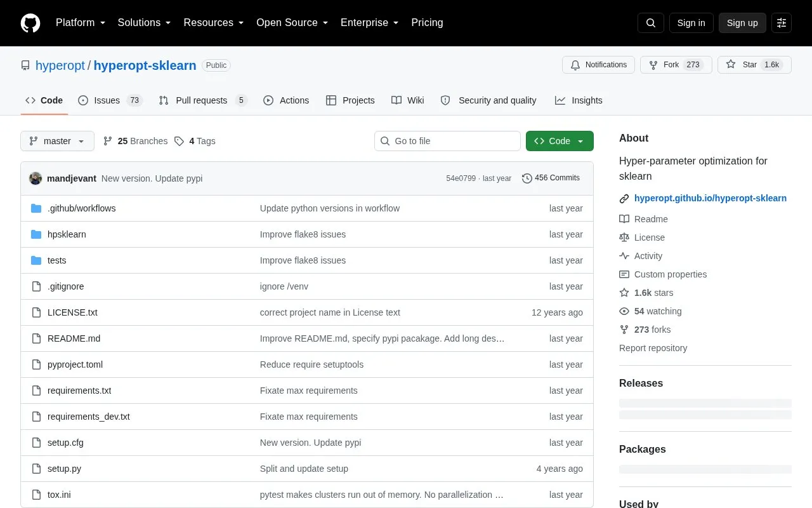Expand the Platform menu
This screenshot has width=812, height=508.
pos(81,23)
